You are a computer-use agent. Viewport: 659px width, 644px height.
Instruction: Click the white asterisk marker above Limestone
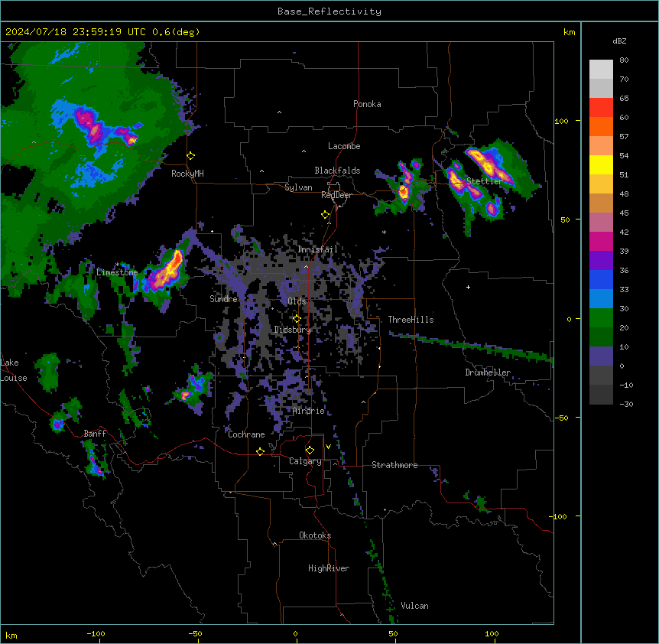click(x=117, y=265)
